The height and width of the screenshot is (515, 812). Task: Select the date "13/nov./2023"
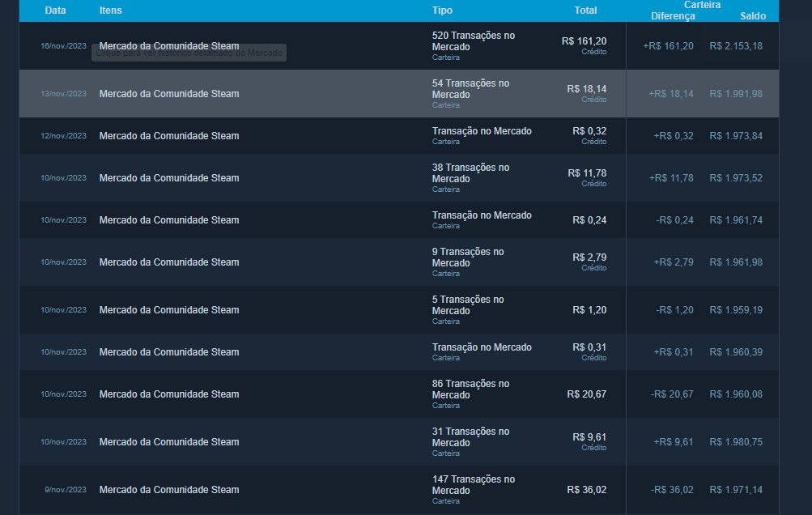pyautogui.click(x=64, y=94)
